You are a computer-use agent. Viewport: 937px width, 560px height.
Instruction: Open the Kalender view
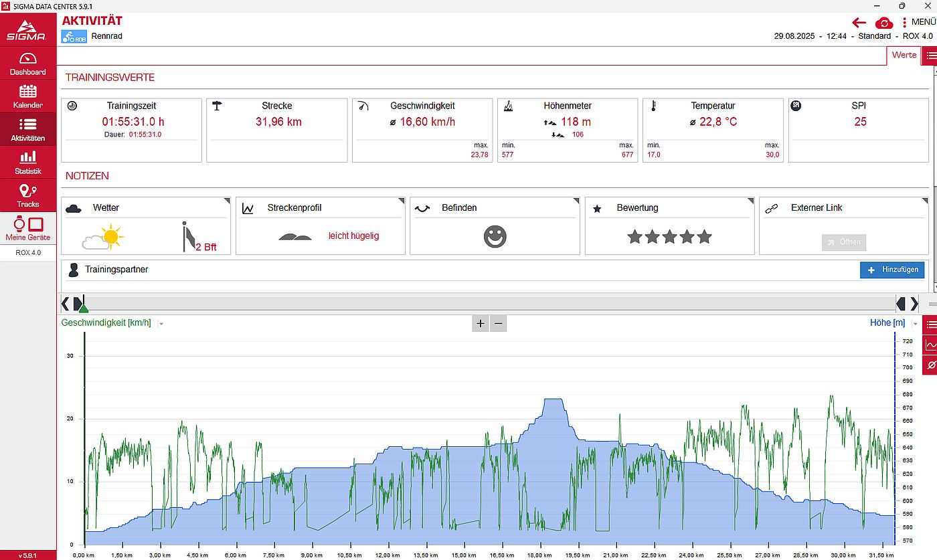[28, 96]
